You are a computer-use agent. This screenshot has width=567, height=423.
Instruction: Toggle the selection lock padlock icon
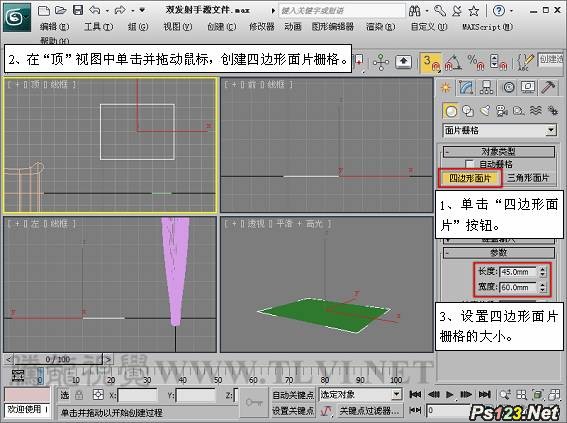(x=79, y=395)
